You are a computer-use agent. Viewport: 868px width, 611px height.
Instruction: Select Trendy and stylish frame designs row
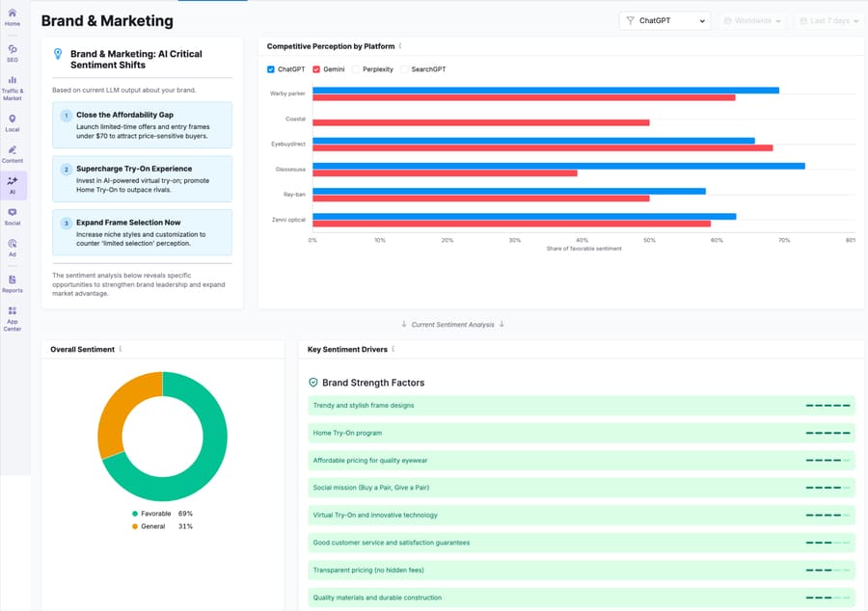(x=582, y=406)
